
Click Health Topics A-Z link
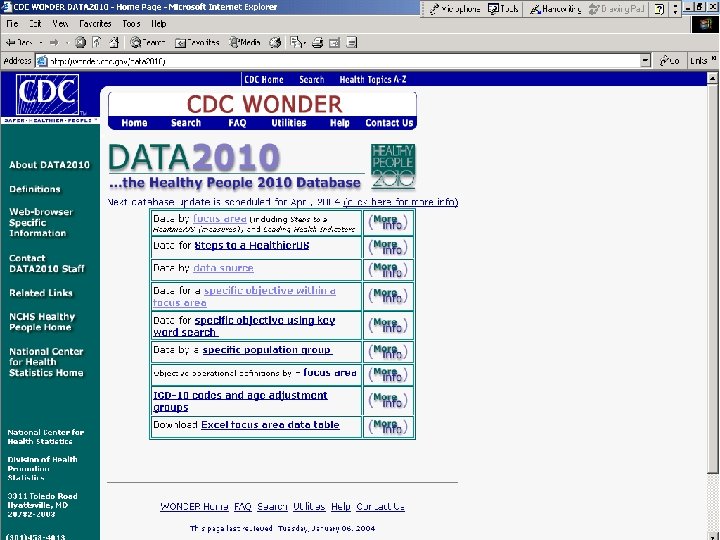click(373, 80)
